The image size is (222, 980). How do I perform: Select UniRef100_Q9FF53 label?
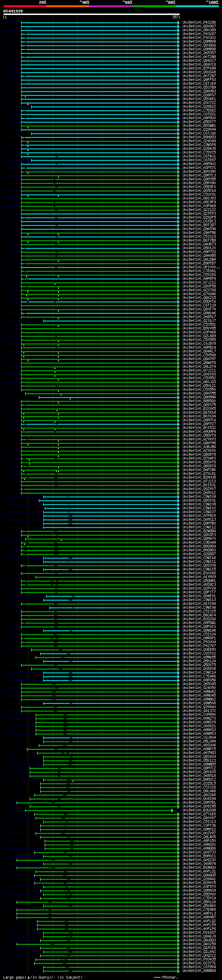pyautogui.click(x=199, y=80)
